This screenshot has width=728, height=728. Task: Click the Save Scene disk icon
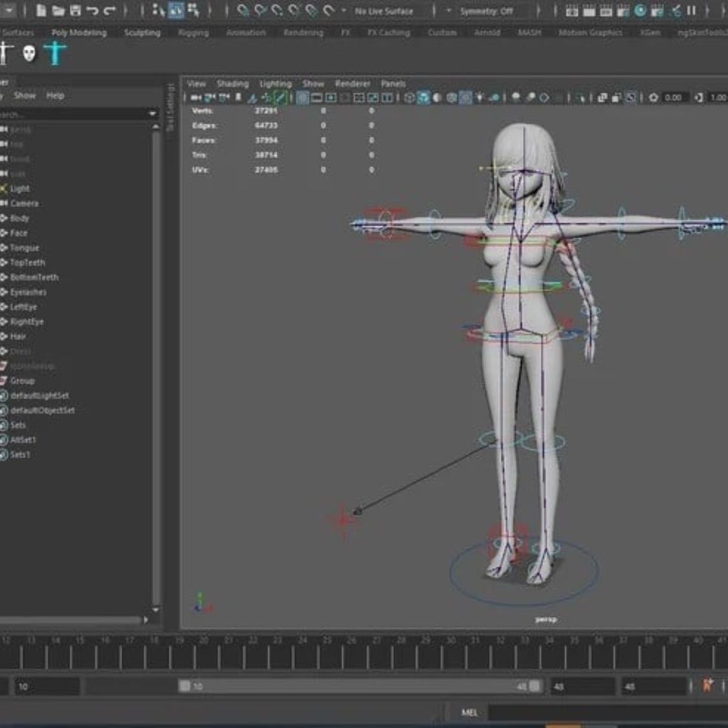click(75, 10)
